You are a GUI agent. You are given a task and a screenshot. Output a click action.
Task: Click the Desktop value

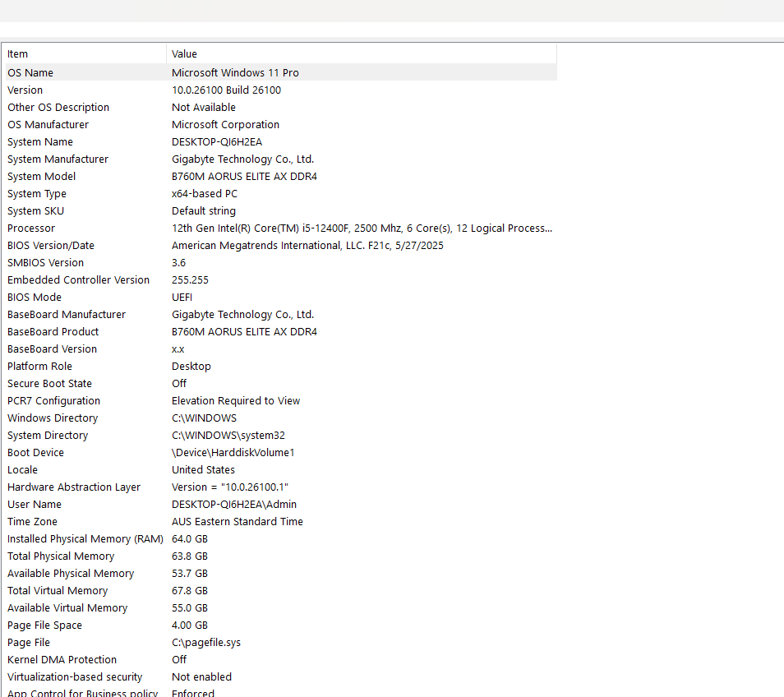(x=191, y=366)
